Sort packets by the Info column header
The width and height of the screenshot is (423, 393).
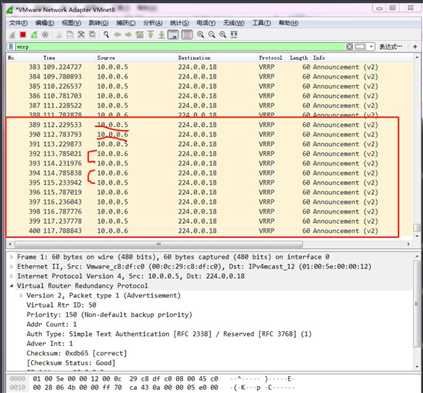click(x=319, y=58)
